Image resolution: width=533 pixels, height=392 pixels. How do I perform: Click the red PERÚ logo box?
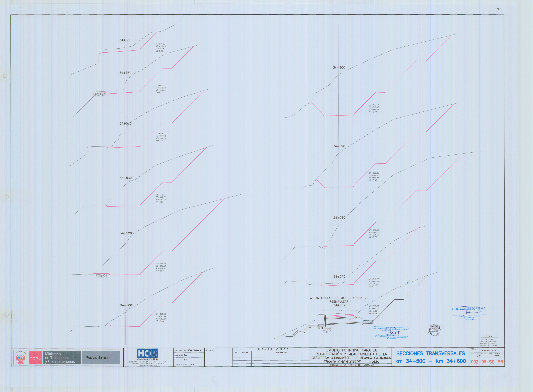(x=36, y=358)
